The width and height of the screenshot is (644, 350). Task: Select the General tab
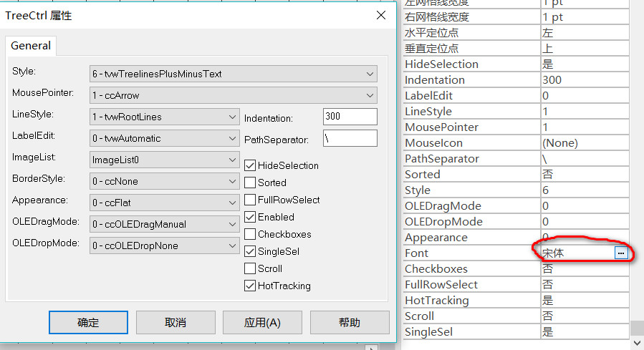pyautogui.click(x=31, y=46)
